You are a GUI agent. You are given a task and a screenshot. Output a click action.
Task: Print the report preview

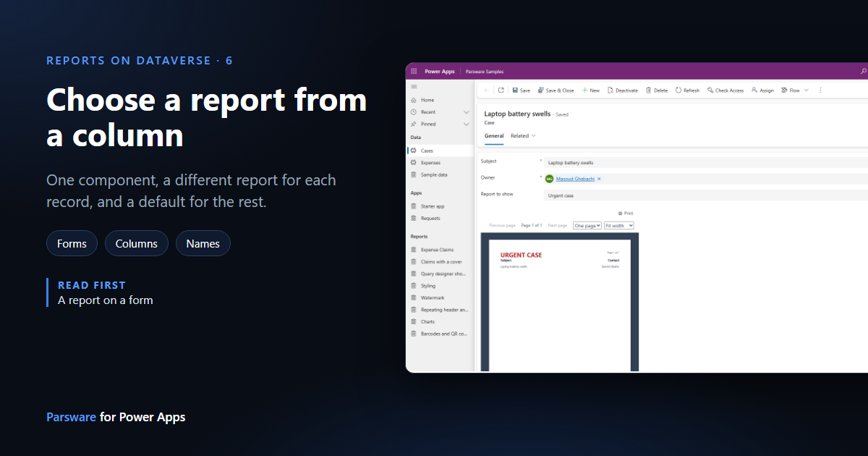tap(626, 214)
